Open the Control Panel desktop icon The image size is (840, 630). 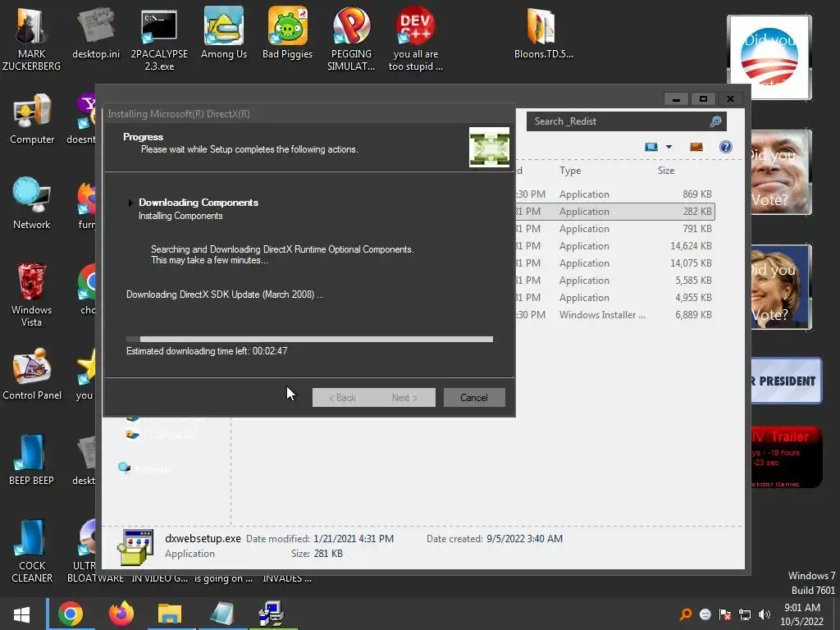point(32,374)
